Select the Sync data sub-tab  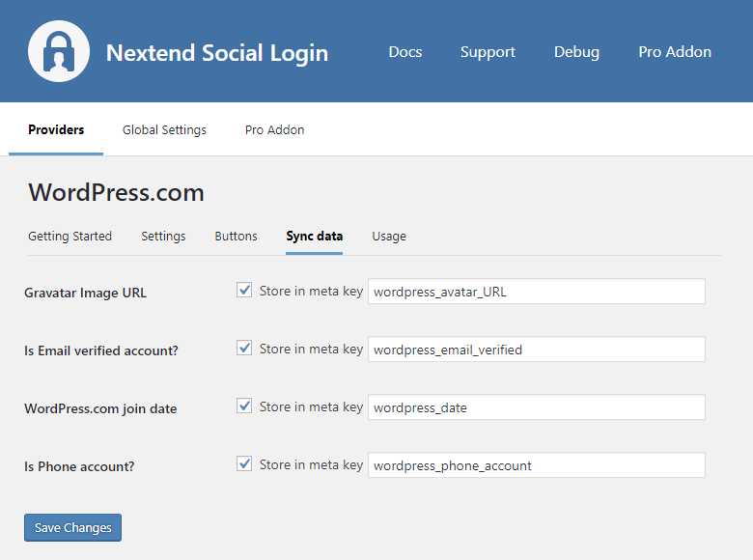[314, 237]
